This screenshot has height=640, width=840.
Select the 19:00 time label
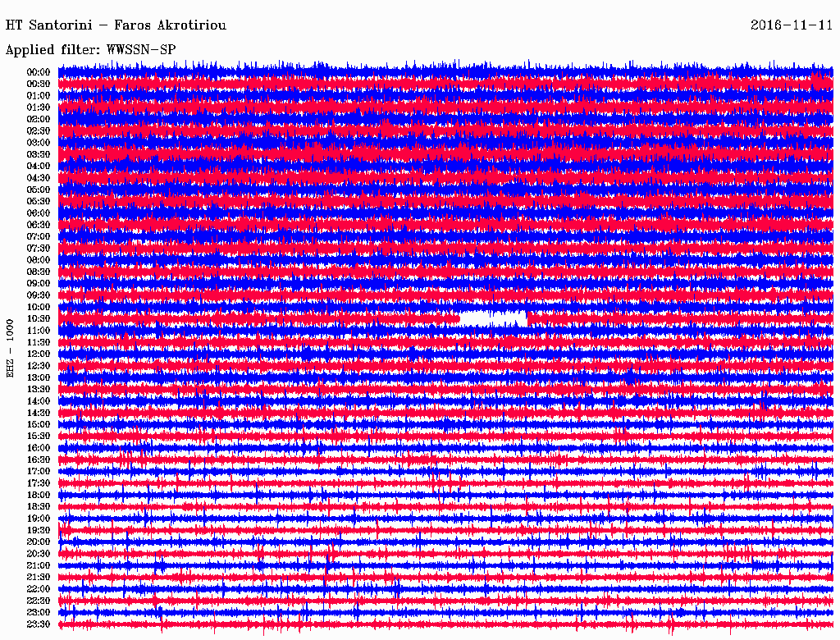pos(39,519)
